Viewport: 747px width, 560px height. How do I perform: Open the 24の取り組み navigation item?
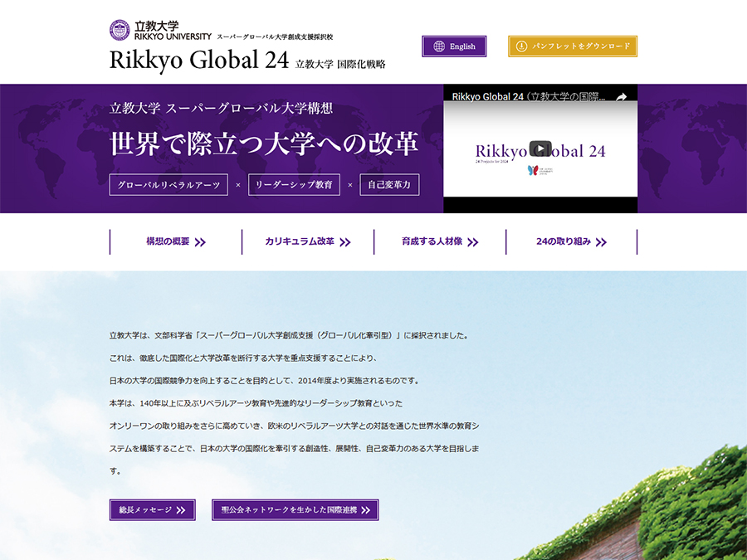tap(571, 242)
